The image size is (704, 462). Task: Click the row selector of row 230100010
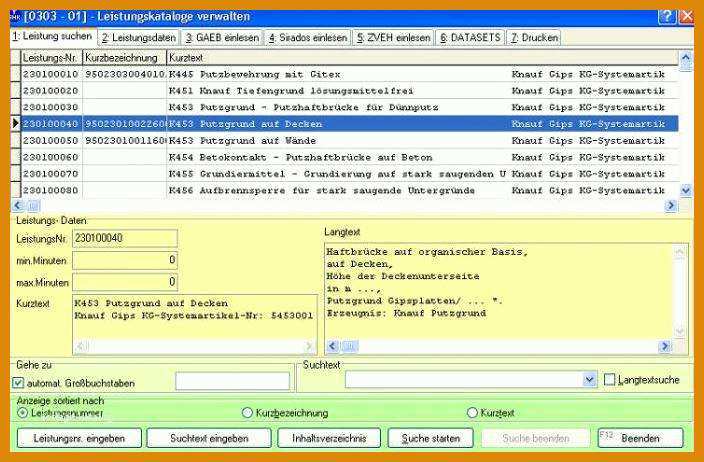[16, 74]
